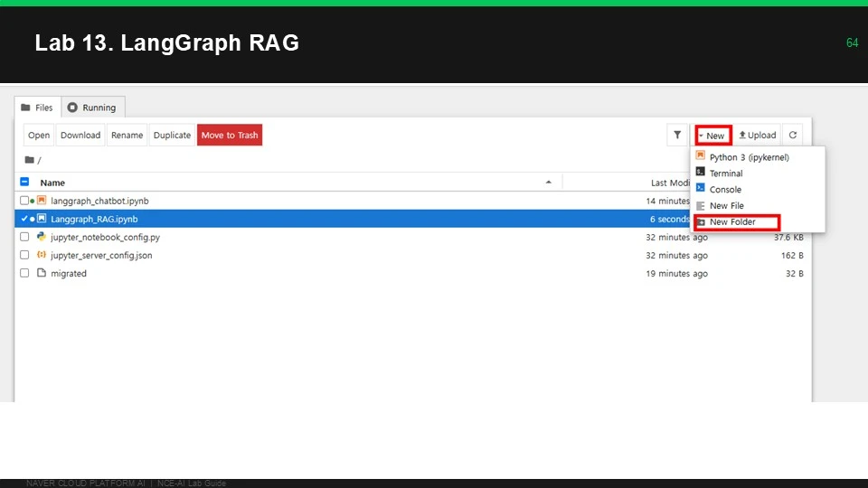
Task: Click the 19 minutes ago timestamp for migrated
Action: point(676,273)
